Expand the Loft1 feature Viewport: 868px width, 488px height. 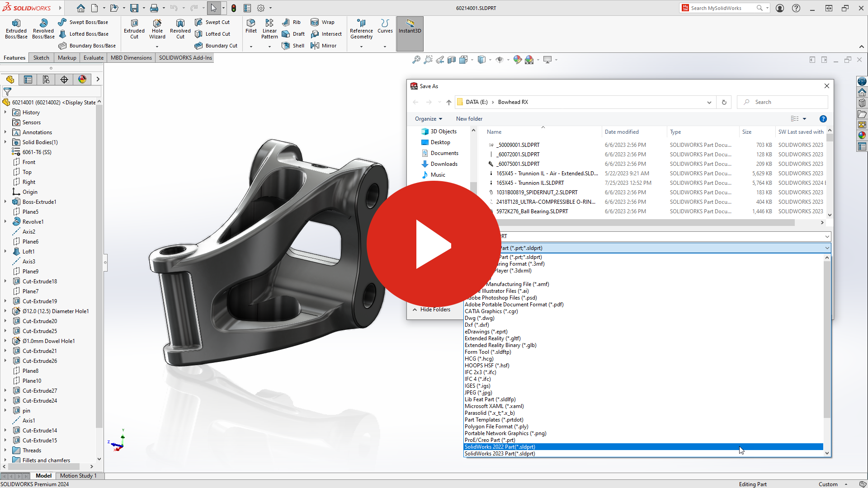tap(5, 252)
